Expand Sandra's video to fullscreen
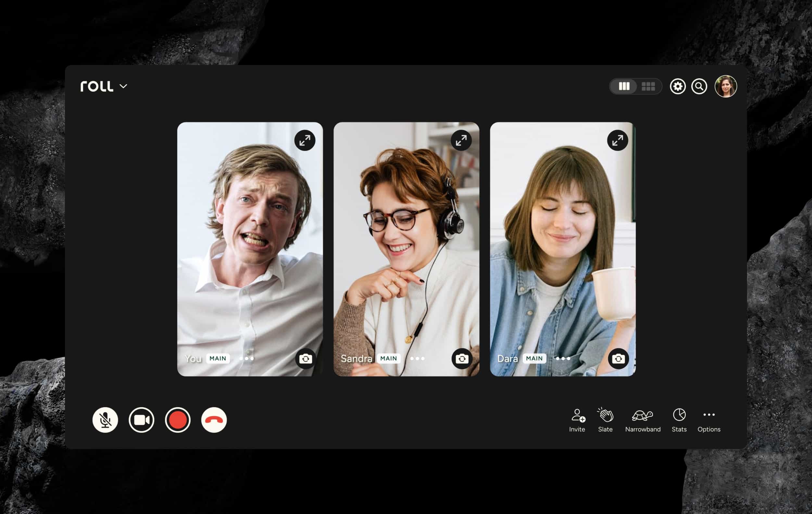Viewport: 812px width, 514px height. [461, 140]
